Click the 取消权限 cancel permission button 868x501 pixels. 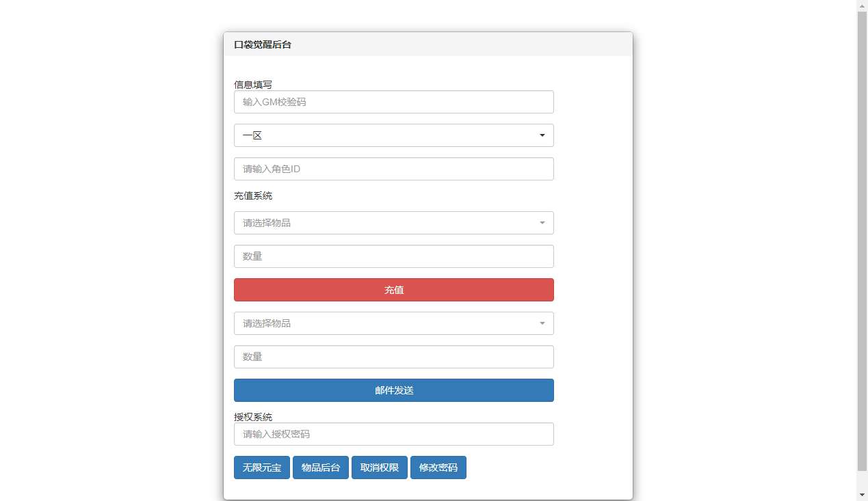[379, 468]
